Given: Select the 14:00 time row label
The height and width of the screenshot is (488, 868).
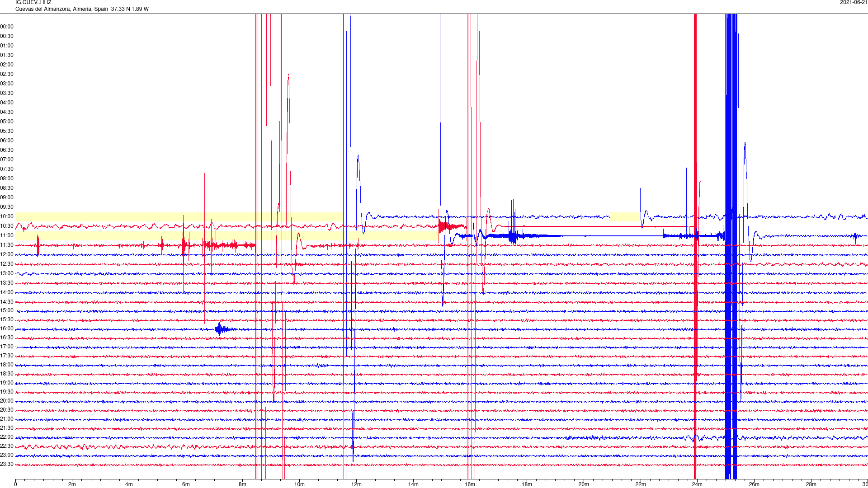Looking at the screenshot, I should 7,292.
